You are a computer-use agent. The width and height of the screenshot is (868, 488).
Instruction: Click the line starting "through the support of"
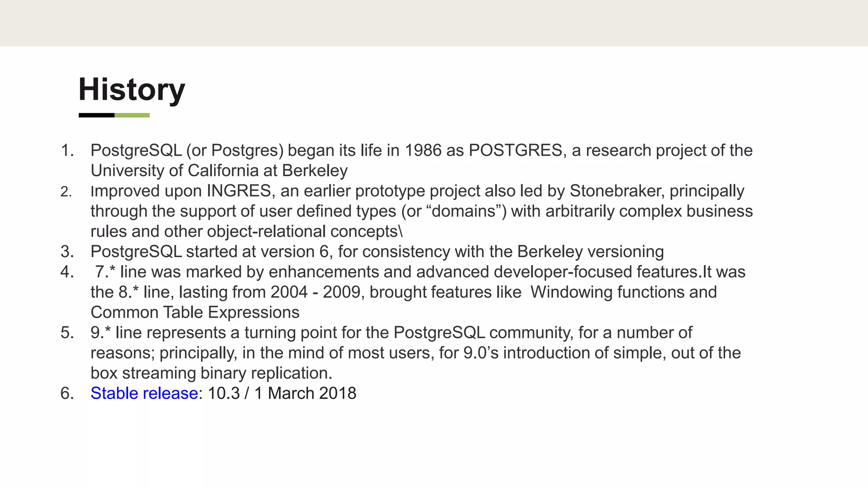[421, 211]
